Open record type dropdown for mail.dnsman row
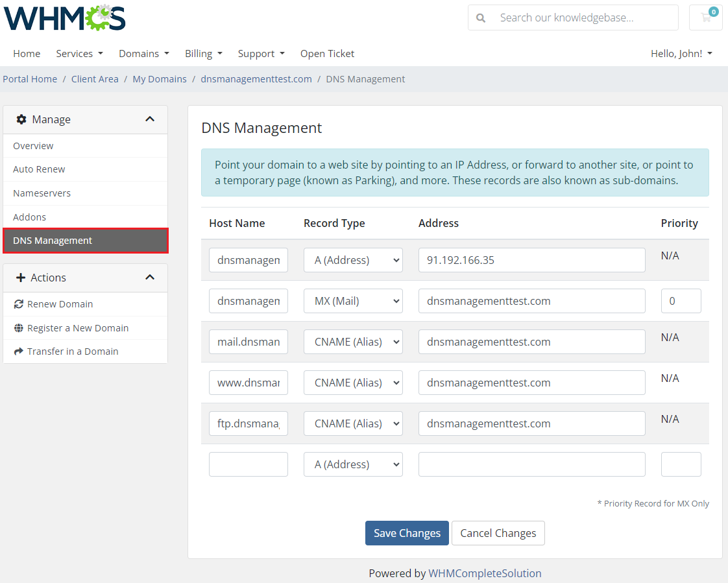 pyautogui.click(x=354, y=342)
